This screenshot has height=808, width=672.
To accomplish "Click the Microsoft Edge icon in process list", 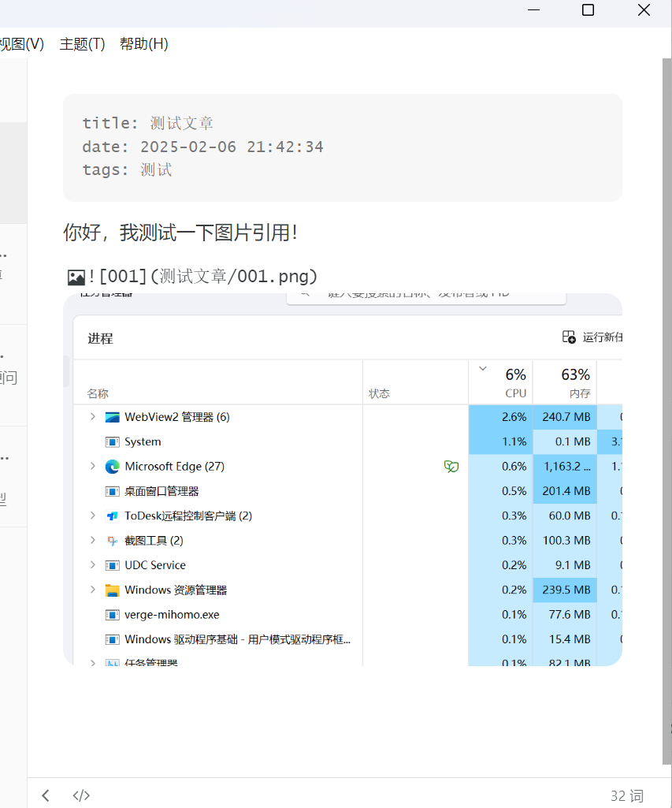I will pyautogui.click(x=112, y=467).
